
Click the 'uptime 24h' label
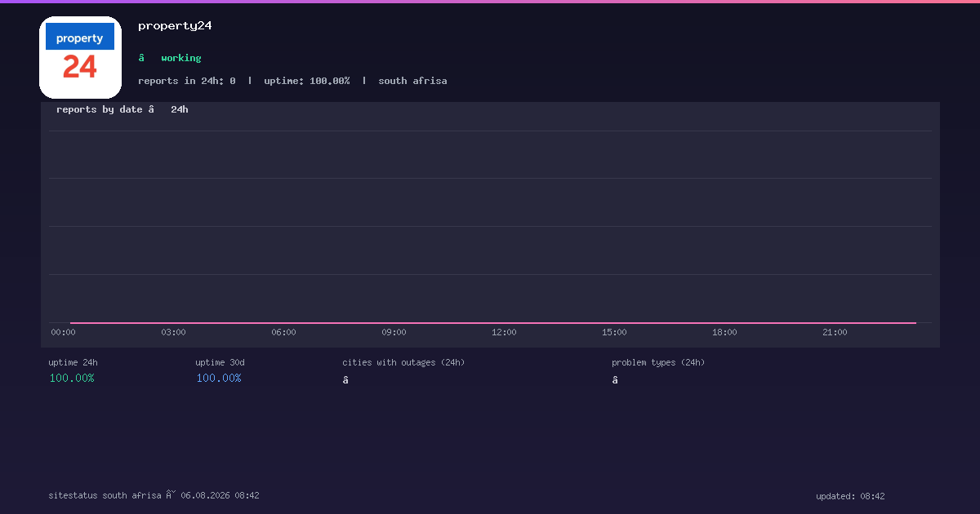pos(73,362)
